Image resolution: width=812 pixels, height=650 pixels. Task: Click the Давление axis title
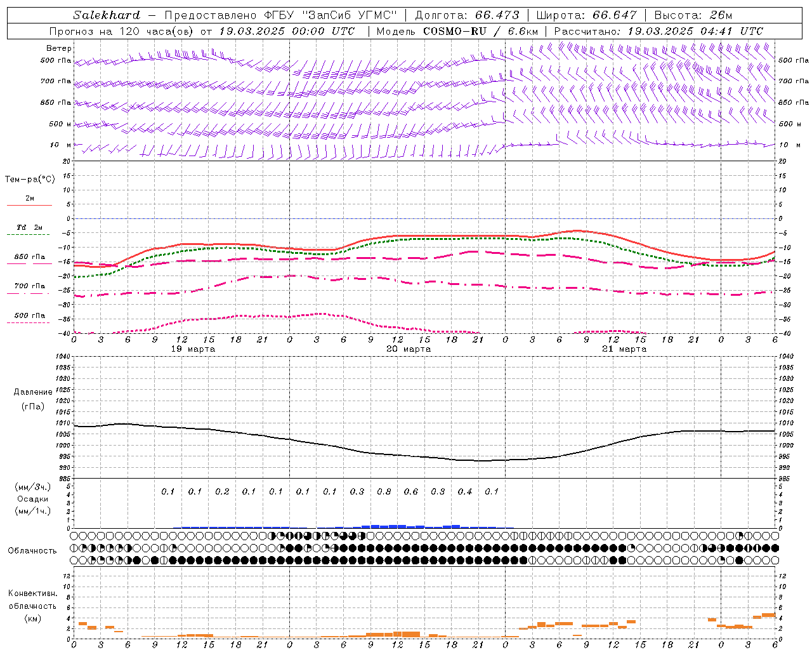[33, 392]
